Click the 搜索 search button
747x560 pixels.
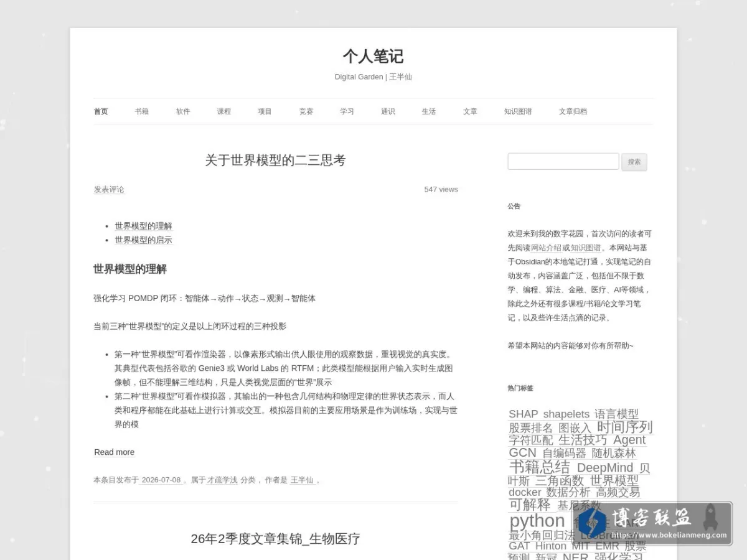click(634, 162)
